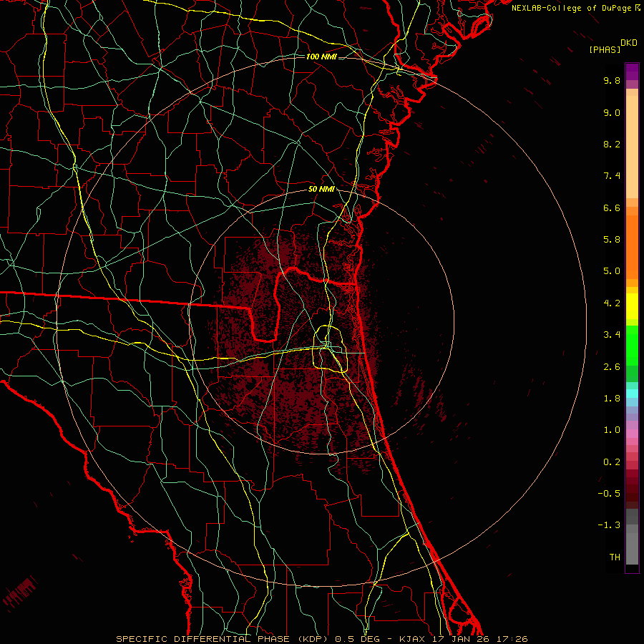Click the yellow swatch on the color bar
Image resolution: width=644 pixels, height=644 pixels.
(x=632, y=306)
